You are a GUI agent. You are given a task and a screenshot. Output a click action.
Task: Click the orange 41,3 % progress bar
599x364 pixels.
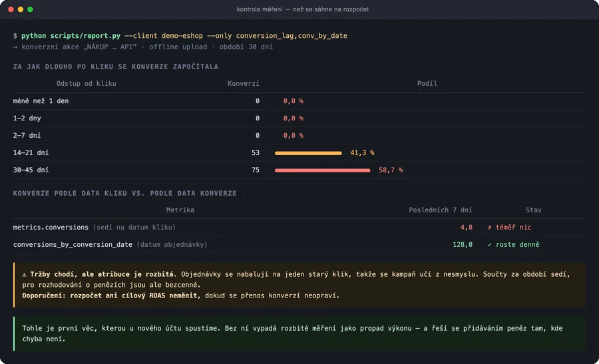pos(308,153)
